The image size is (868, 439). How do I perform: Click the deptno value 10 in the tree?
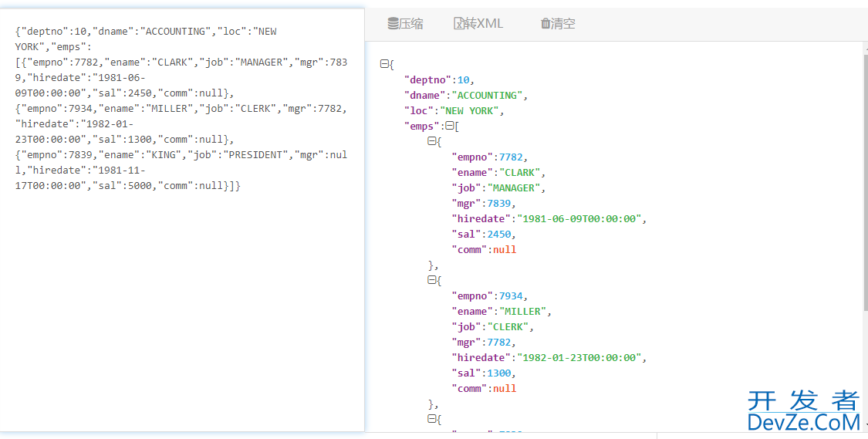tap(464, 79)
